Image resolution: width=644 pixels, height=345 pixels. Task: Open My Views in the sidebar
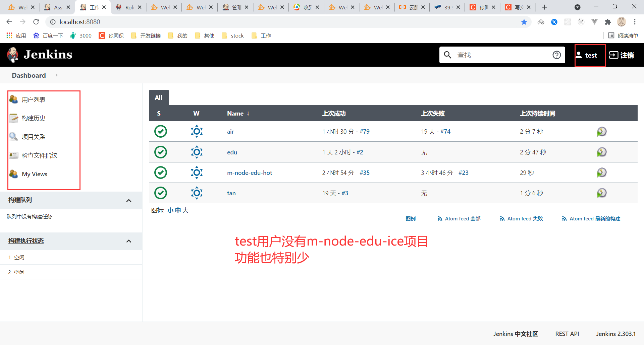coord(34,174)
